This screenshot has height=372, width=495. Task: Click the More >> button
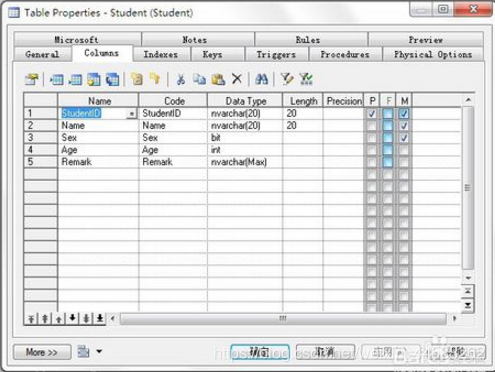[x=42, y=352]
